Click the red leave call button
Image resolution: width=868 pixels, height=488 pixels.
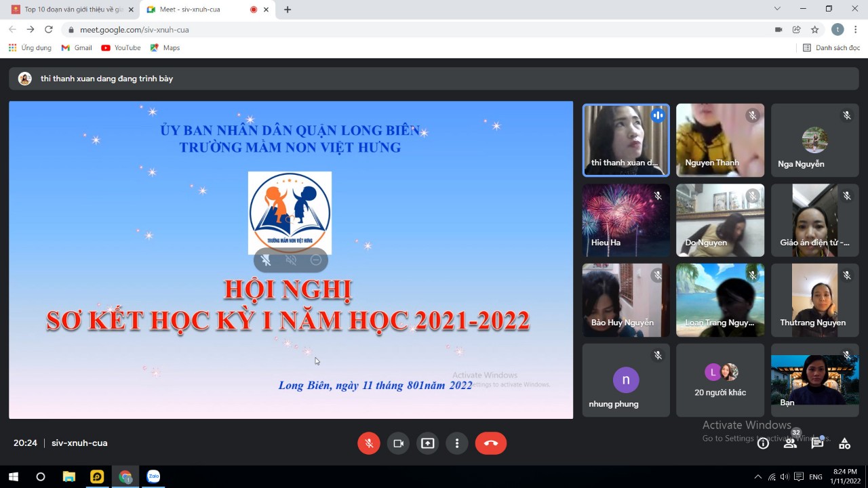point(490,443)
